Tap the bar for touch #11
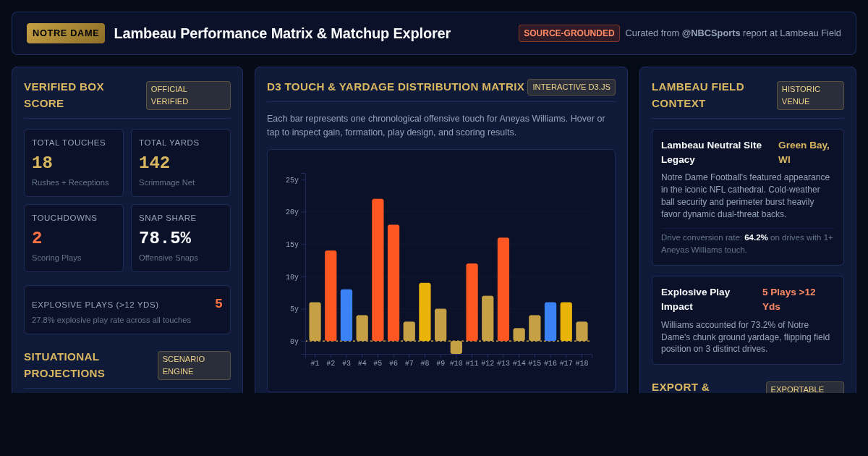This screenshot has height=456, width=868. [472, 303]
